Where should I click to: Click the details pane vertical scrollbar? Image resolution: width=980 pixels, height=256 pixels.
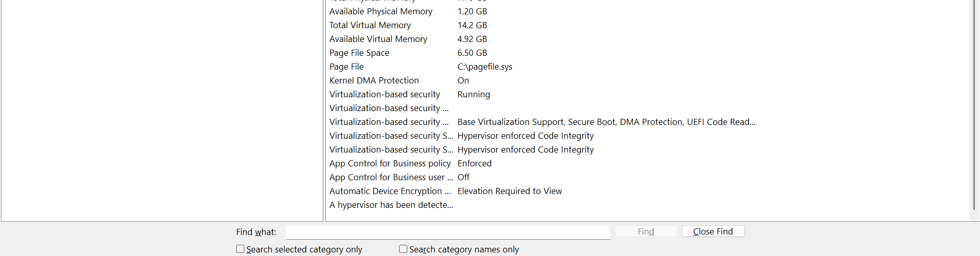point(974,102)
